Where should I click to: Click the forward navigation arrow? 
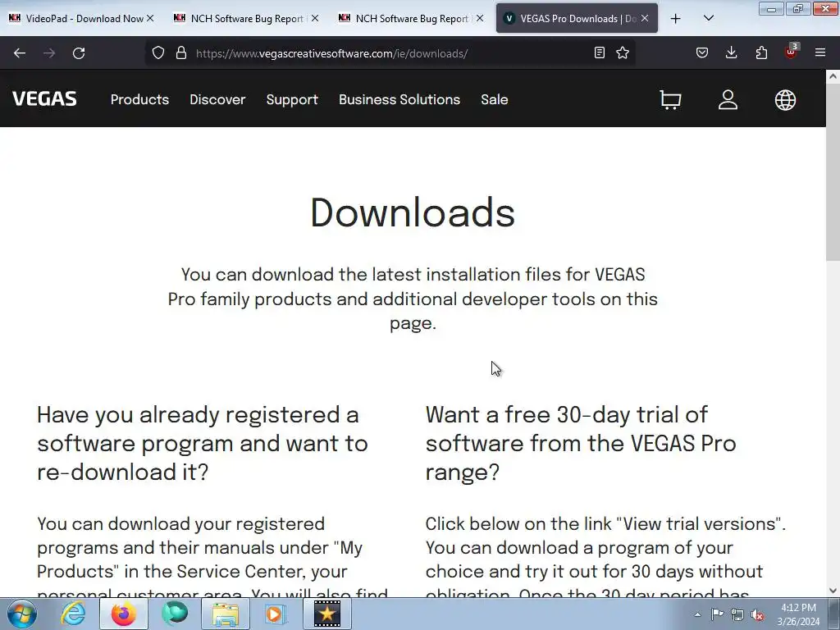(49, 53)
